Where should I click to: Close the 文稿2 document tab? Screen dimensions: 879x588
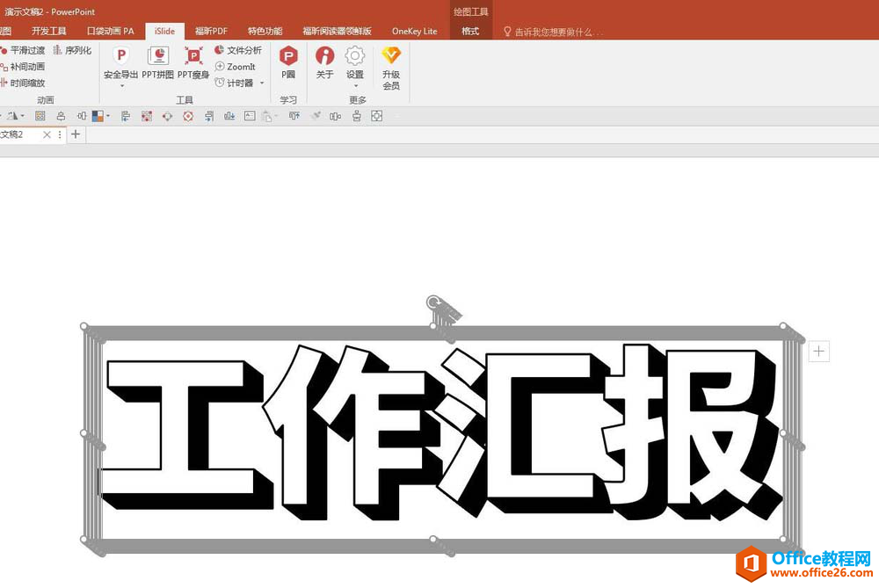coord(47,134)
